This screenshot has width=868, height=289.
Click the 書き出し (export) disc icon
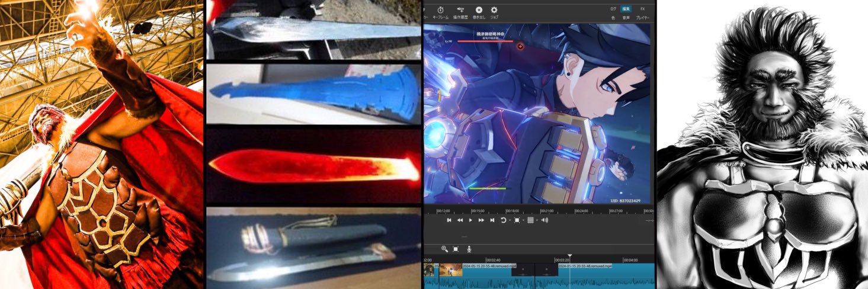pyautogui.click(x=479, y=10)
